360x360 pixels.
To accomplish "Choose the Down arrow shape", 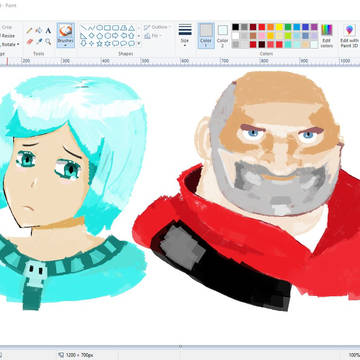I will pos(84,43).
